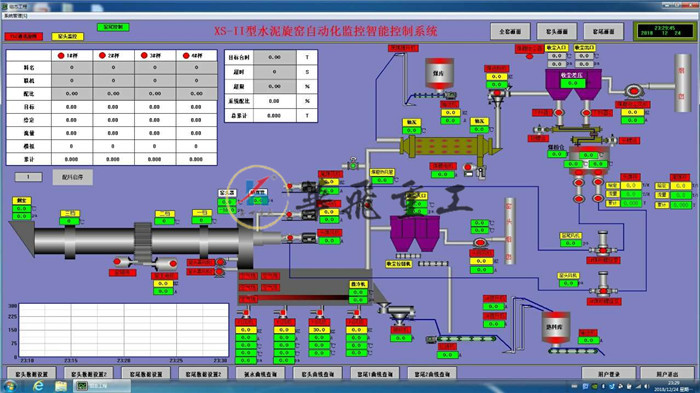Screen dimensions: 700x393
Task: Toggle the 2#秤 red indicator
Action: point(102,55)
